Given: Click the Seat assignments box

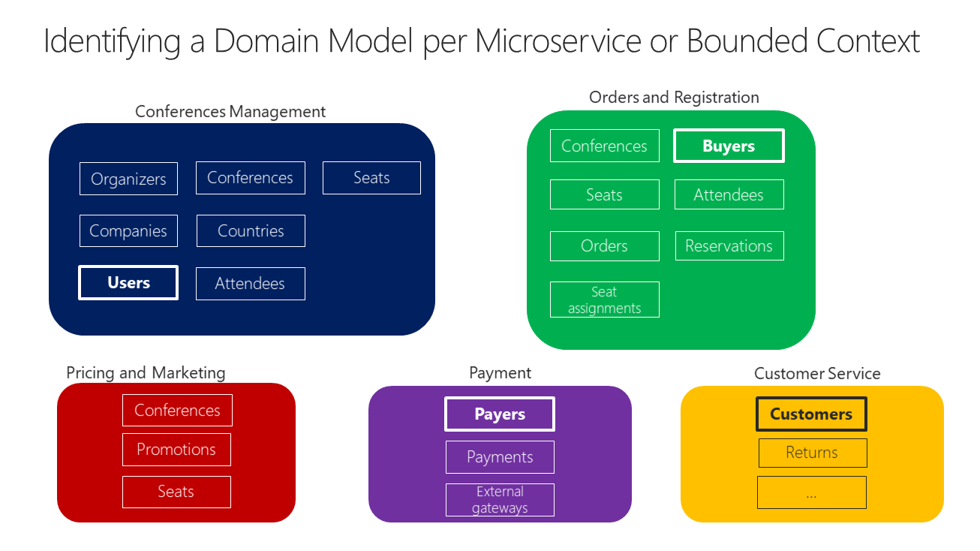Looking at the screenshot, I should click(x=604, y=299).
